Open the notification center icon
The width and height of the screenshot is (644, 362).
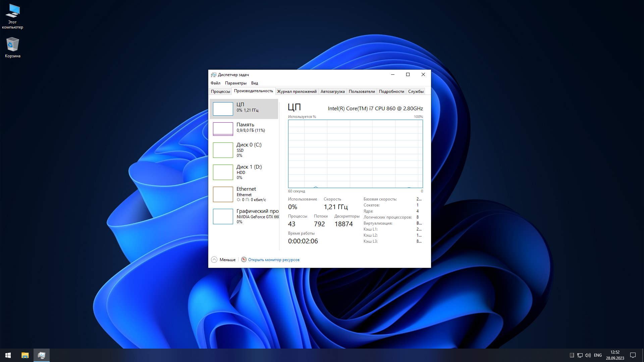[633, 355]
